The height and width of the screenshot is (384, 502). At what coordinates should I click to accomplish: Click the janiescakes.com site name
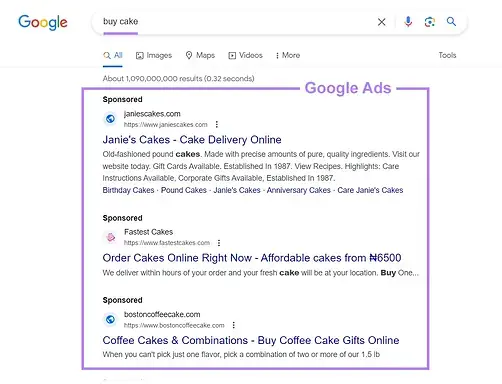[152, 114]
